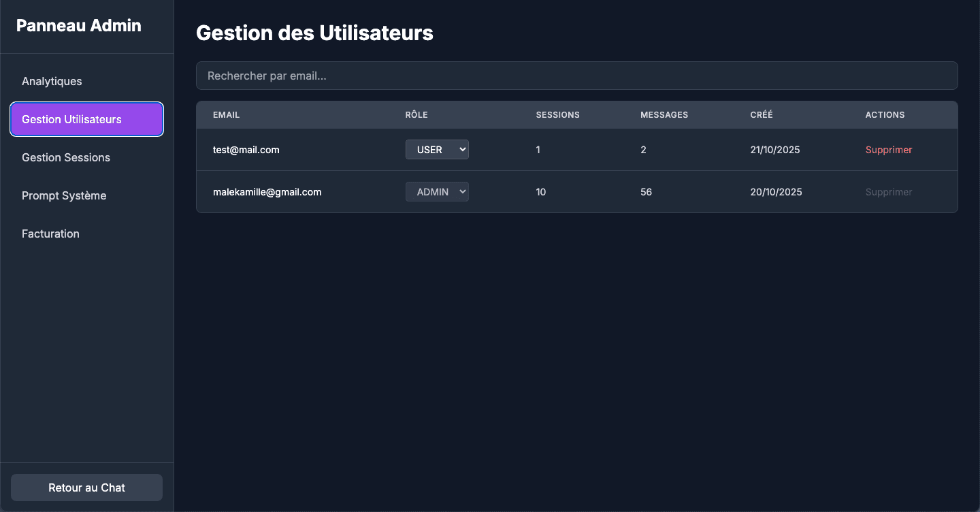The width and height of the screenshot is (980, 512).
Task: Click the MESSAGES column header
Action: point(664,114)
